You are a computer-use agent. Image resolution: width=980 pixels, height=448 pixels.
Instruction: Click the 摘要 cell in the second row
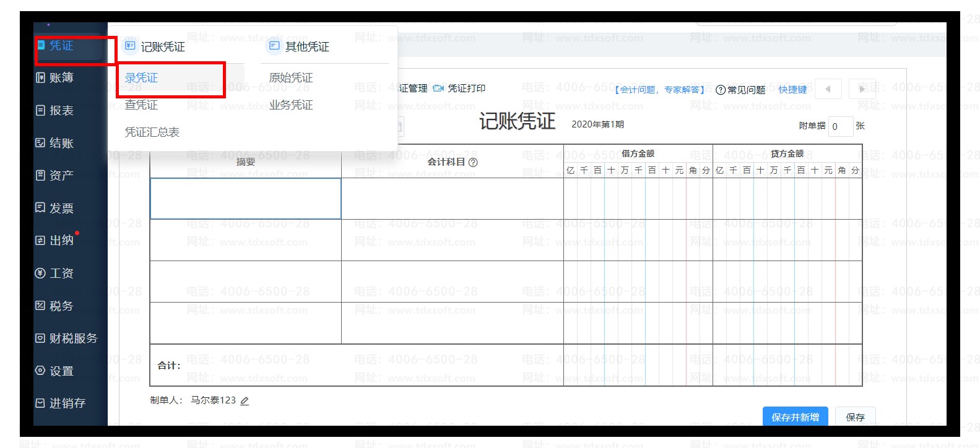pos(246,240)
